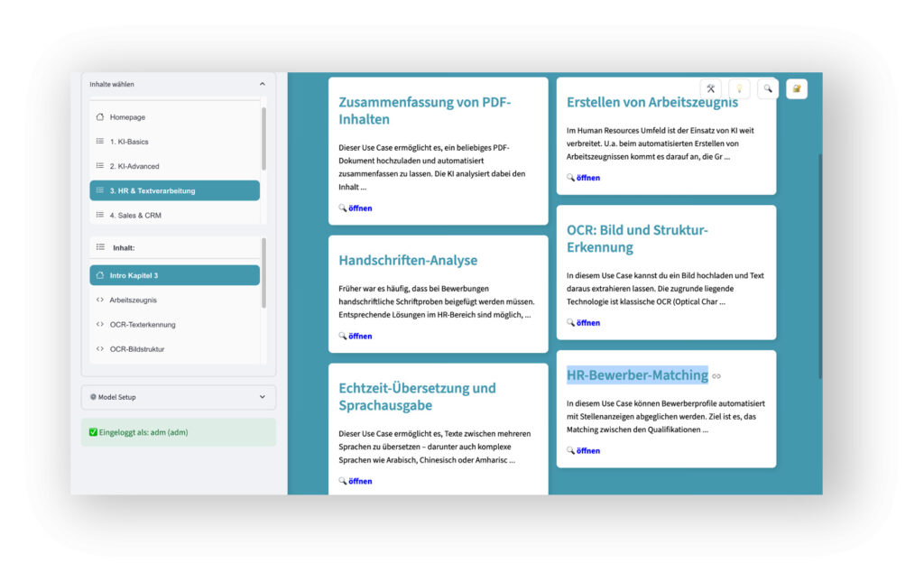This screenshot has height=582, width=924.
Task: Open chapter 1. KI-Basics
Action: [x=174, y=142]
